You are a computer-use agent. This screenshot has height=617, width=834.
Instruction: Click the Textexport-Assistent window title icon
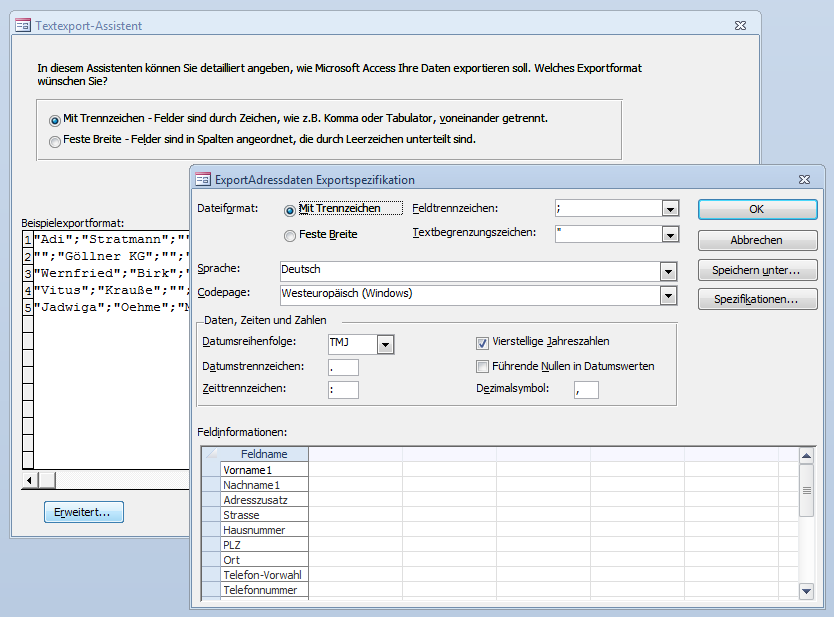point(24,26)
